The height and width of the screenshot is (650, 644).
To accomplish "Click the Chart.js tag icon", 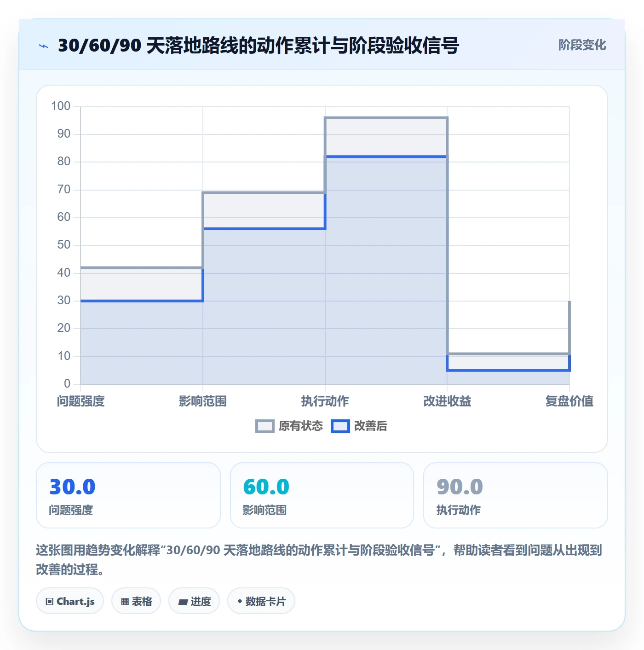I will coord(50,601).
